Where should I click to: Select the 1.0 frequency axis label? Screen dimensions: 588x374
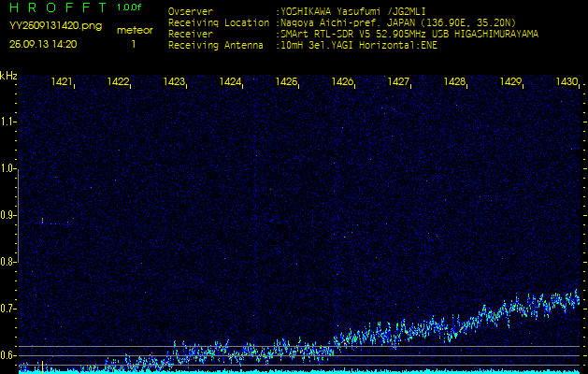click(8, 169)
